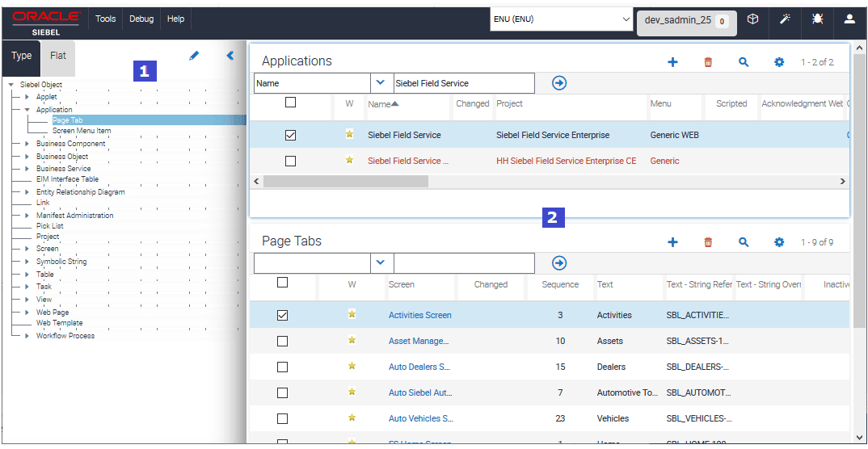
Task: Open the user profile icon
Action: (849, 19)
